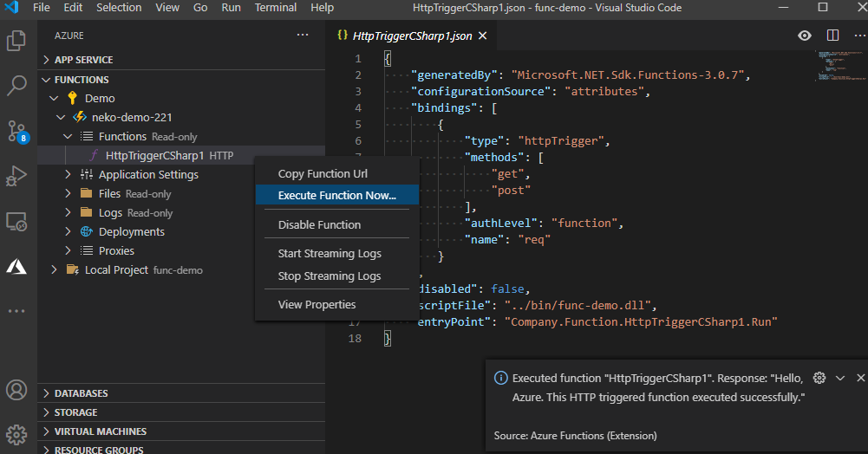868x454 pixels.
Task: Expand the APP SERVICE section
Action: tap(83, 60)
